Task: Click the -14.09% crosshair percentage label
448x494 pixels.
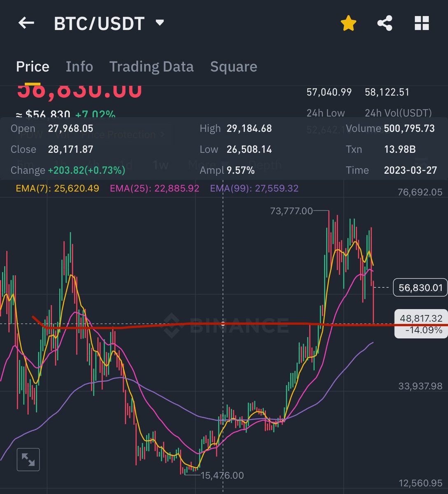Action: click(424, 330)
